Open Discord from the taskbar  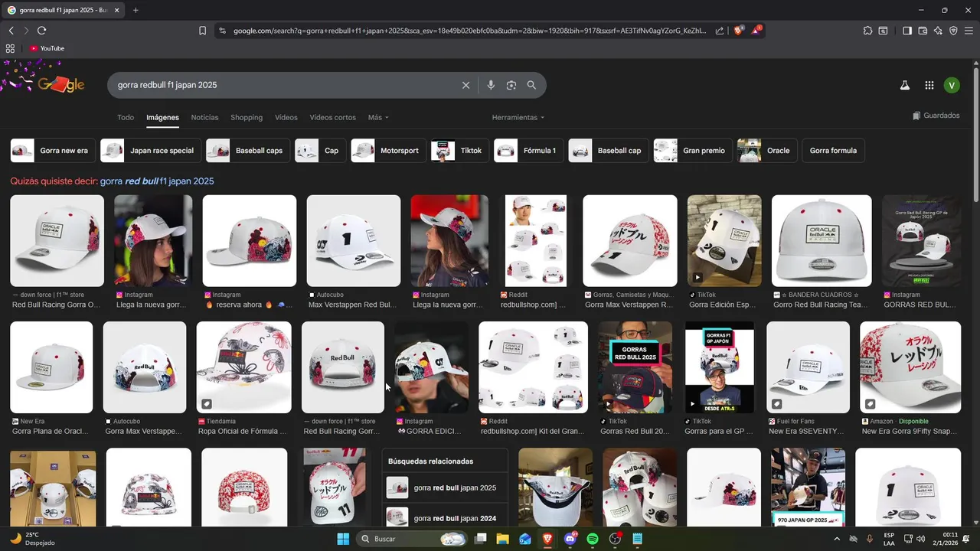pyautogui.click(x=570, y=539)
